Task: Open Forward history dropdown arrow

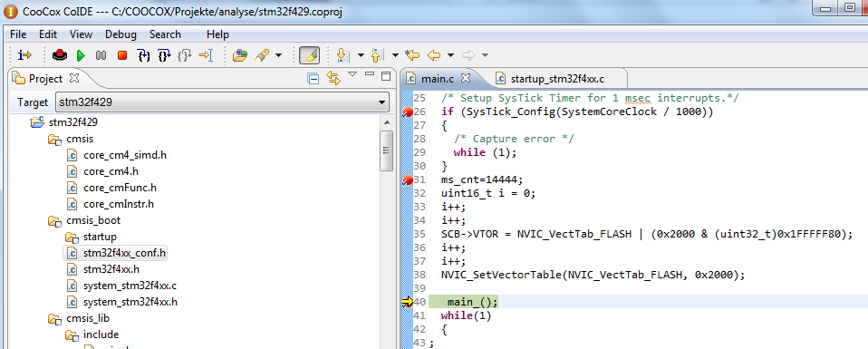Action: click(x=485, y=55)
